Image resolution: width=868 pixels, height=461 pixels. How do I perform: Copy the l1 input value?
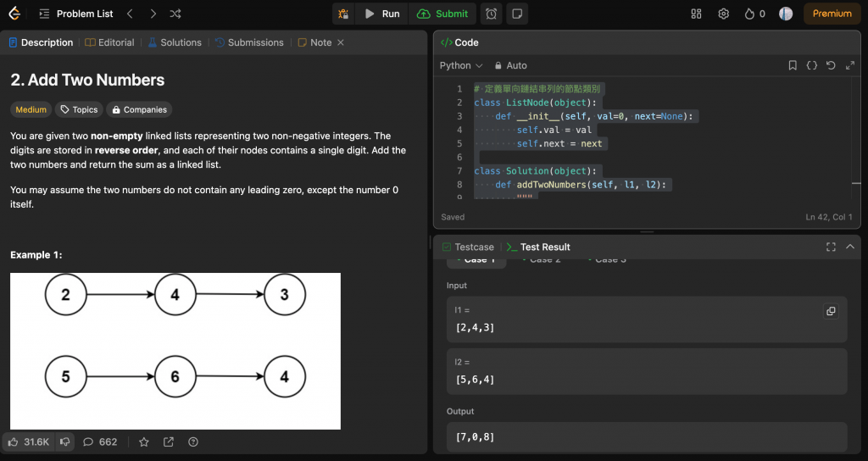click(x=830, y=311)
